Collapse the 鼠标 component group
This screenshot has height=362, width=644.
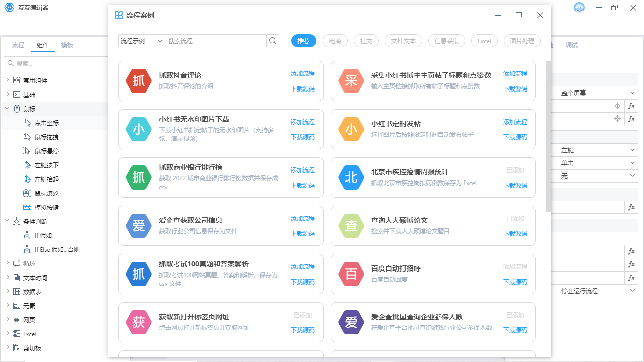click(x=7, y=108)
